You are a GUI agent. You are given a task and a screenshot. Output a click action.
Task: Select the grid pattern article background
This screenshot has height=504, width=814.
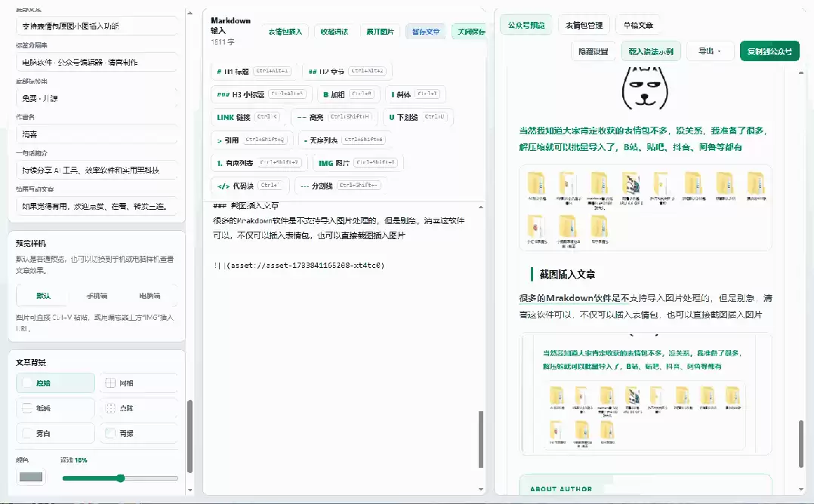pos(139,383)
